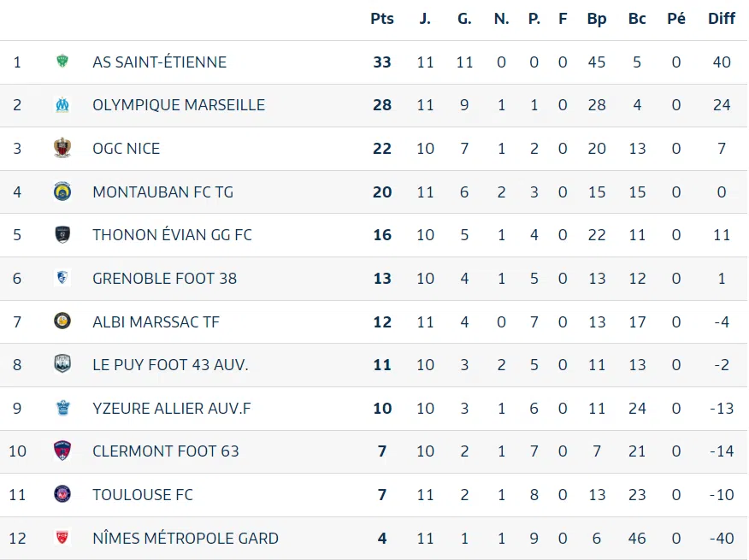Viewport: 749px width, 560px height.
Task: Click the AS Saint-Étienne club crest
Action: [x=62, y=62]
